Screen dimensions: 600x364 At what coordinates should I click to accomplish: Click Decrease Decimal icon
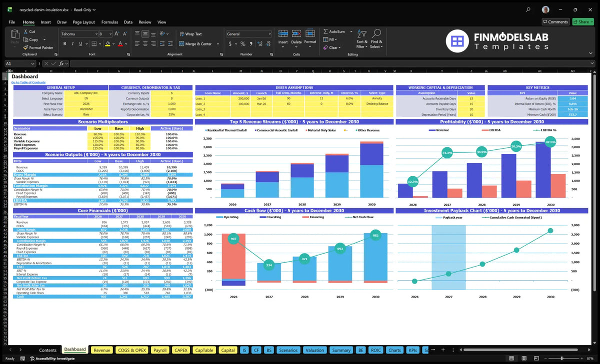click(x=267, y=44)
